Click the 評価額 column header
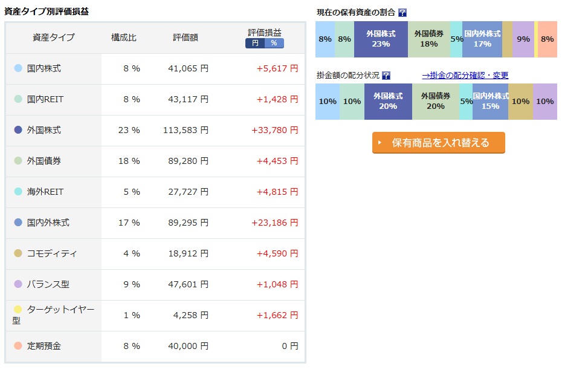The image size is (588, 375). click(x=186, y=37)
